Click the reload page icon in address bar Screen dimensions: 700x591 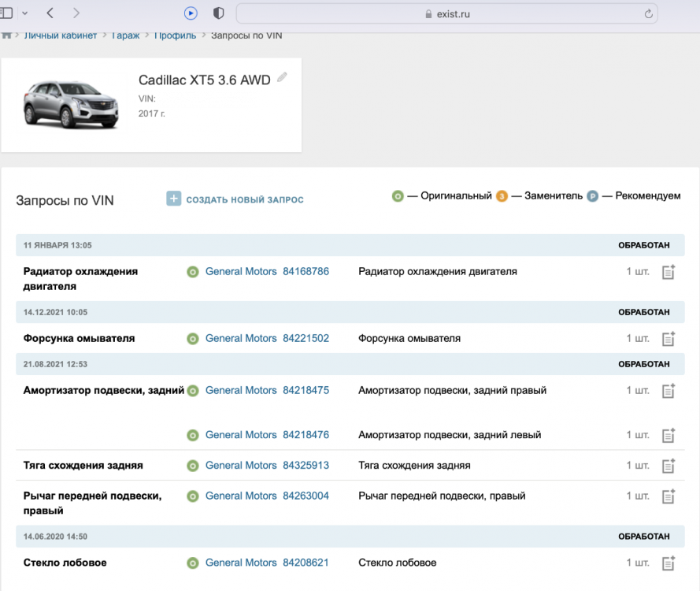(x=648, y=13)
